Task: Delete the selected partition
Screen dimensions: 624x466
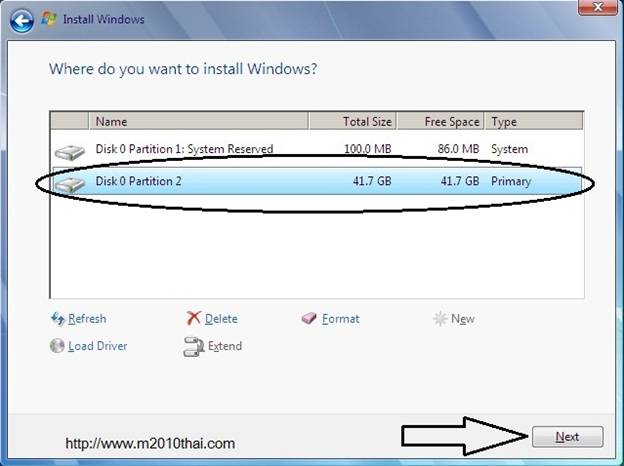Action: 221,319
